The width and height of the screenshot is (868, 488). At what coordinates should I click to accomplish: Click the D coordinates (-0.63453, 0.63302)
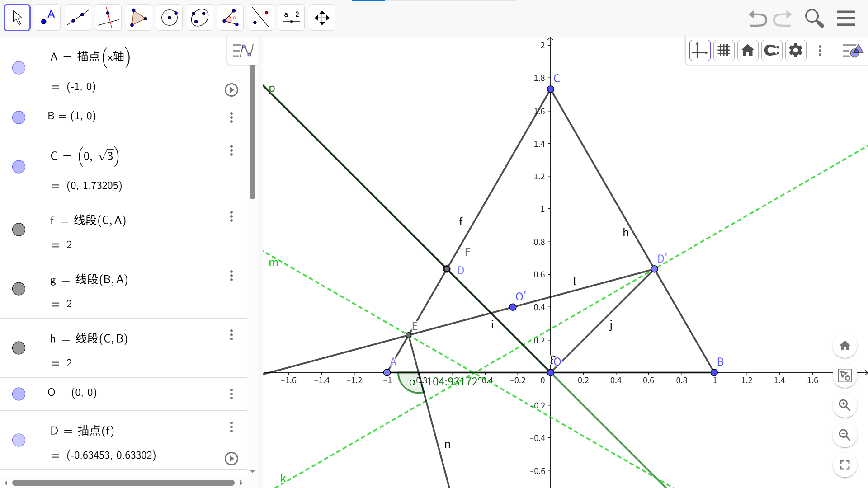tap(111, 455)
